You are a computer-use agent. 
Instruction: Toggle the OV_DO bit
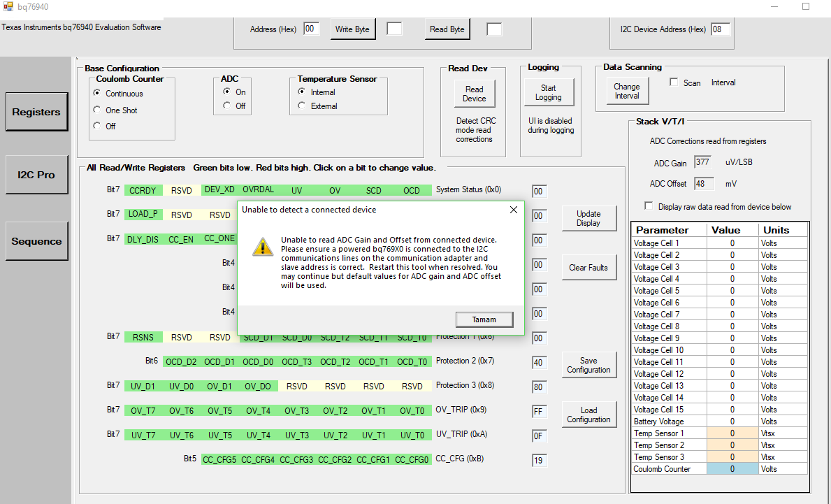pos(258,387)
